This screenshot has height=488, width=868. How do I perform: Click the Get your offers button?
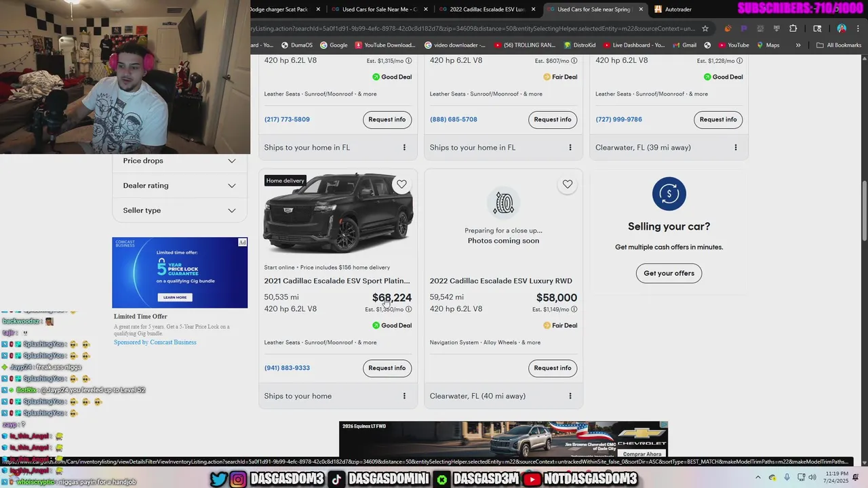[x=669, y=273]
